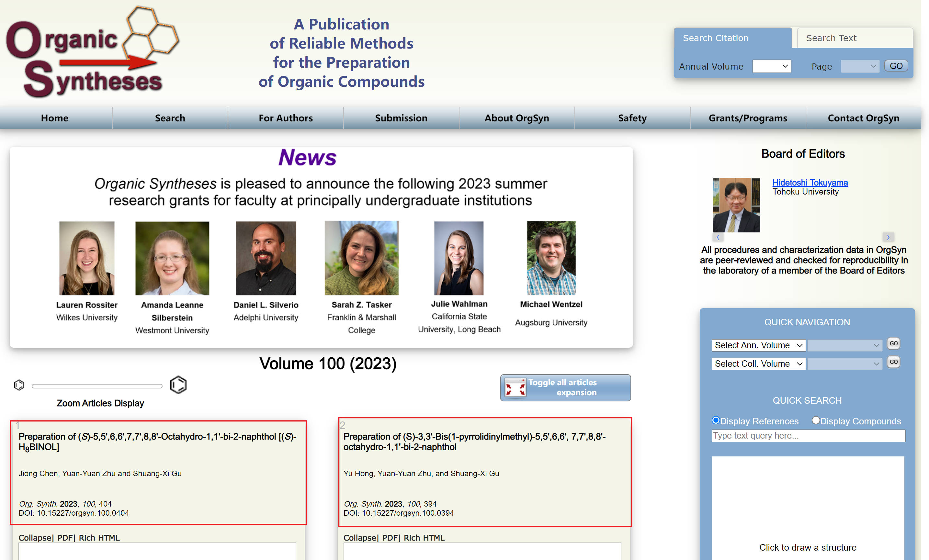Open PDF of article 2 by Yu Hong
Viewport: 929px width, 560px height.
(x=390, y=537)
